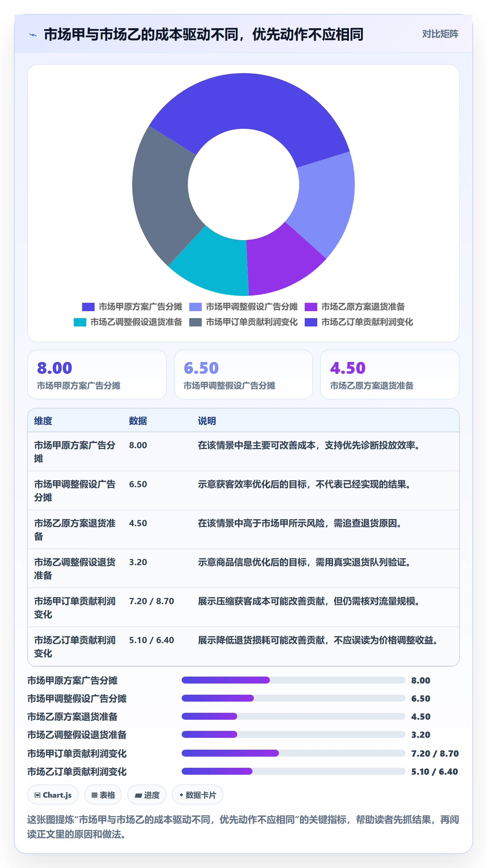Toggle legend swatch for 市场乙调整假设退货准备
487x868 pixels.
click(x=80, y=322)
